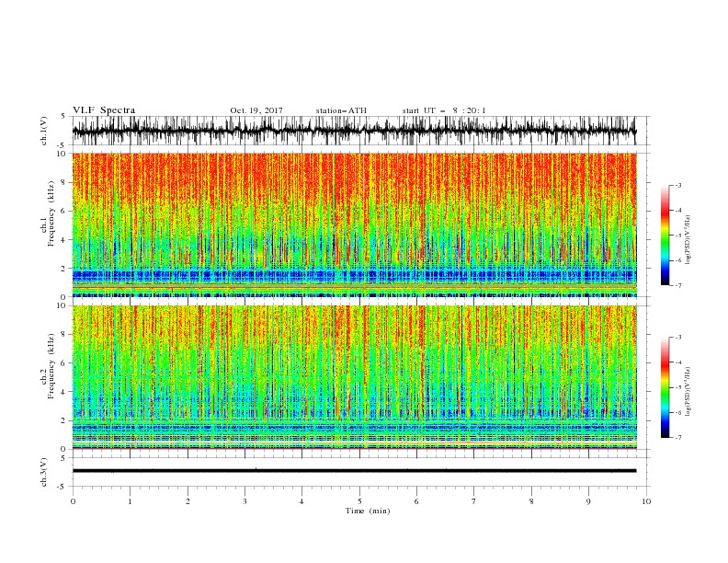Select the date text "Oct. 19, 2017"

click(256, 110)
